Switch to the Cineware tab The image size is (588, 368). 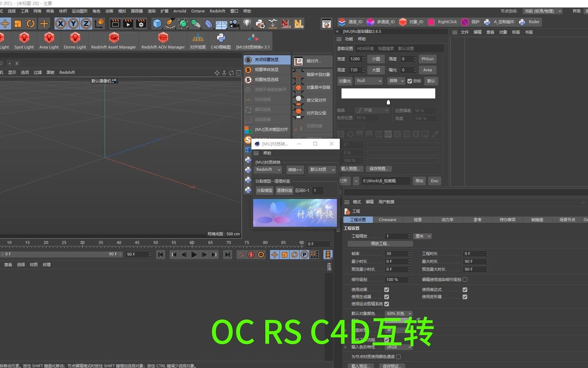click(x=387, y=220)
